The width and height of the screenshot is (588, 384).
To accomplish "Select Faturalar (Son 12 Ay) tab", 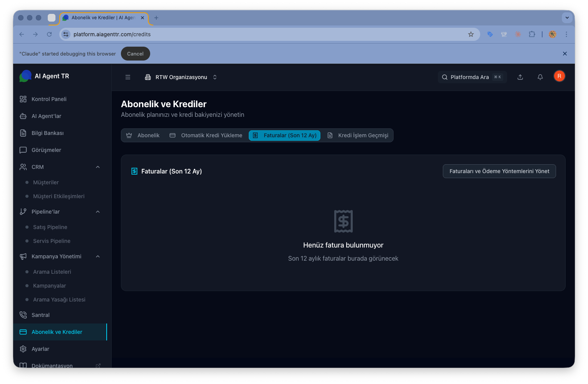I will click(x=285, y=135).
